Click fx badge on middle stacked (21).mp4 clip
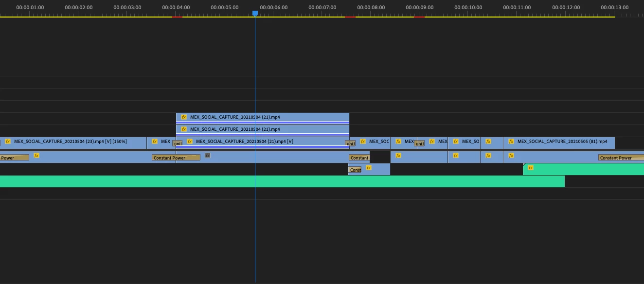This screenshot has height=284, width=644. coord(184,129)
